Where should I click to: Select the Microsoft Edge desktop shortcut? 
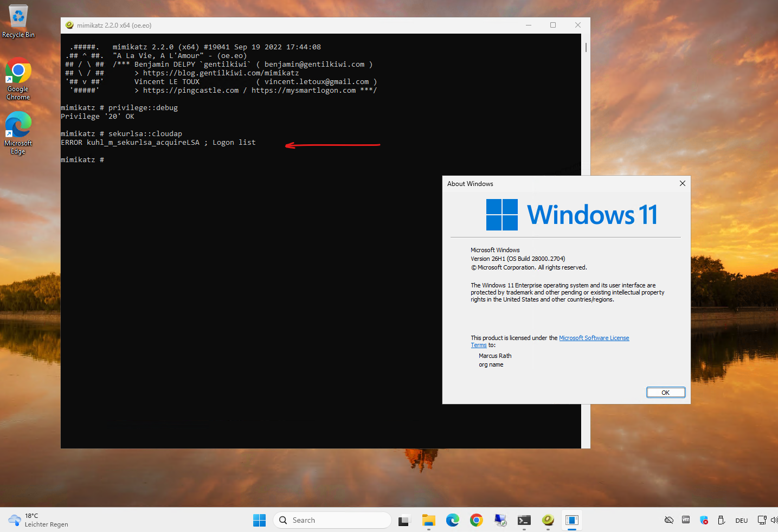click(x=18, y=133)
